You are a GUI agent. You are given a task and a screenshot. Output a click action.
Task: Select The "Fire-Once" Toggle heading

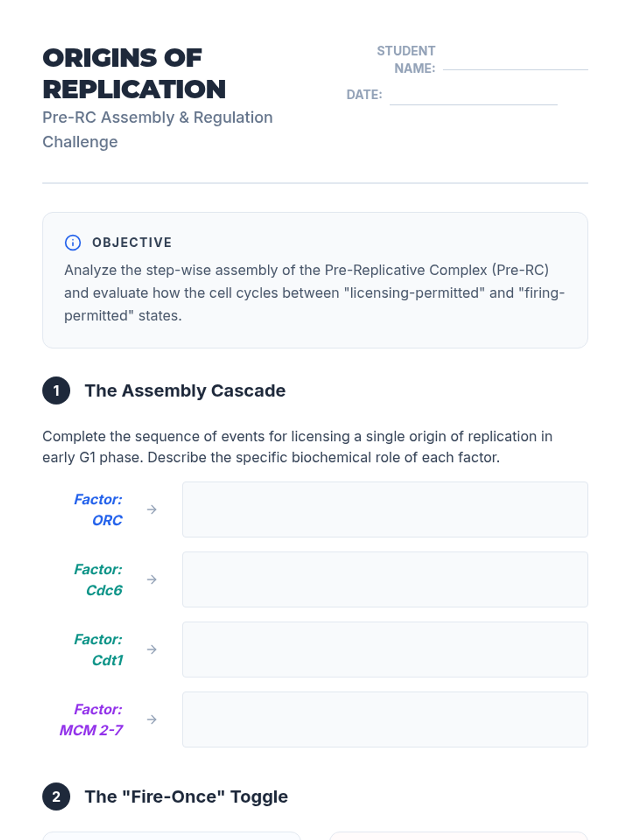[186, 797]
